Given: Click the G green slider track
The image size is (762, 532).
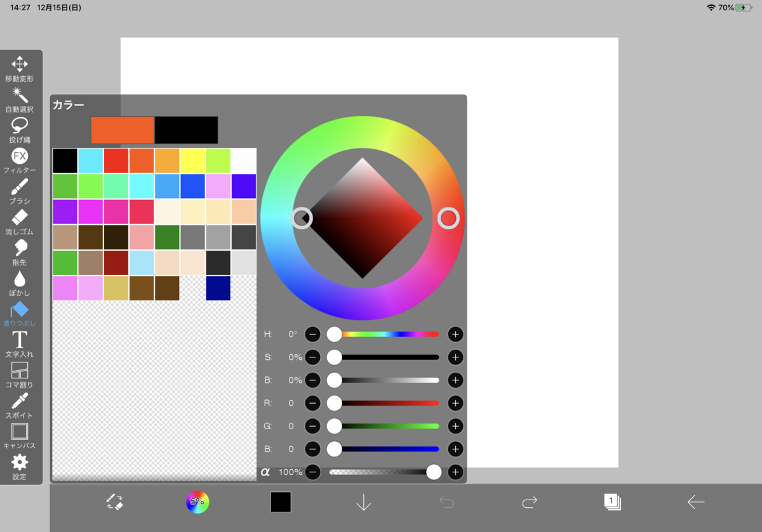Looking at the screenshot, I should pyautogui.click(x=384, y=426).
